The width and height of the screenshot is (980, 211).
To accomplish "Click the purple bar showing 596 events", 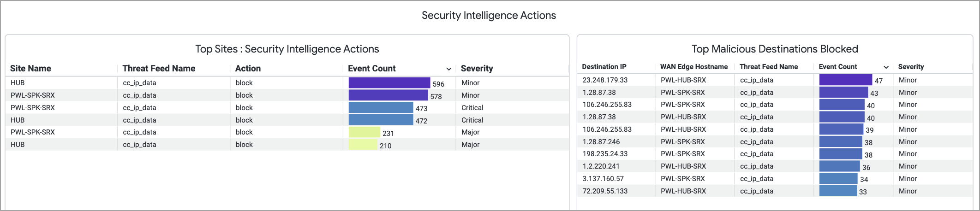I will tap(389, 83).
